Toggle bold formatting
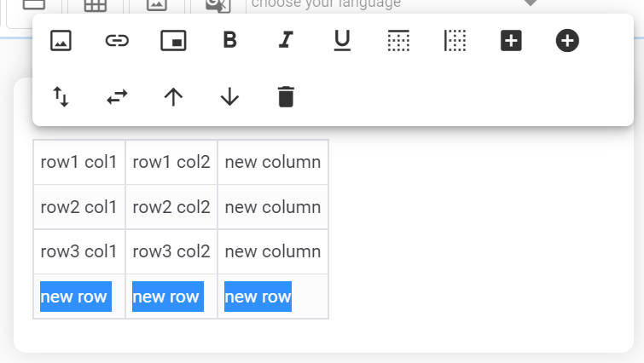 tap(229, 40)
